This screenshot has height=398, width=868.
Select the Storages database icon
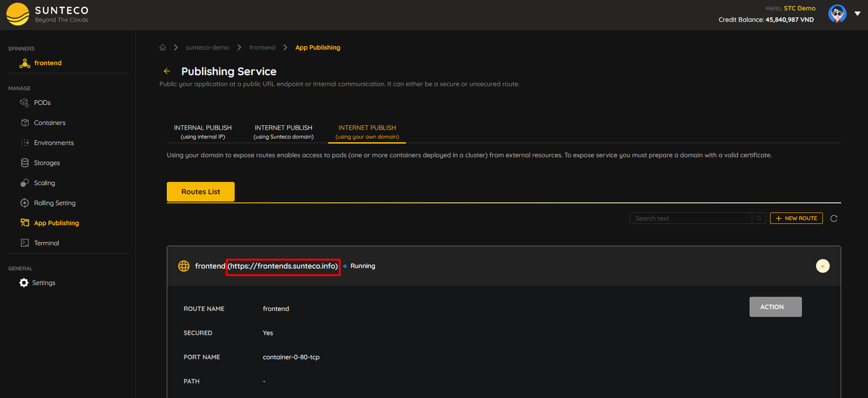pyautogui.click(x=25, y=163)
